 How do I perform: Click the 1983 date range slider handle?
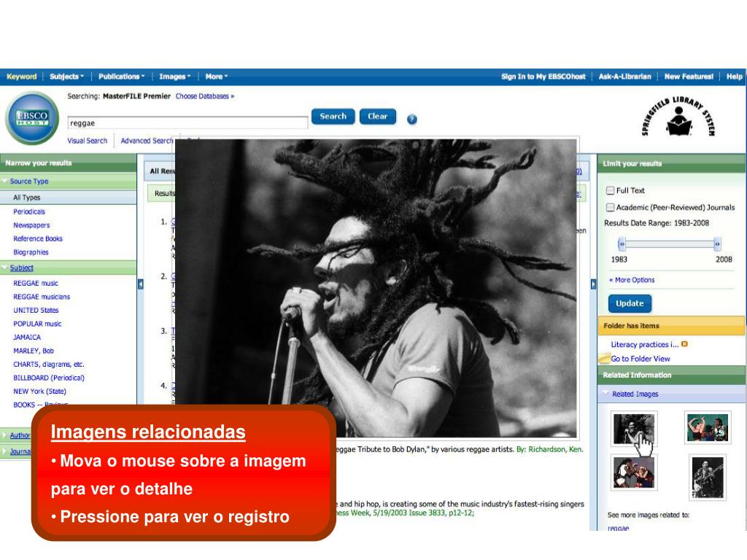622,244
